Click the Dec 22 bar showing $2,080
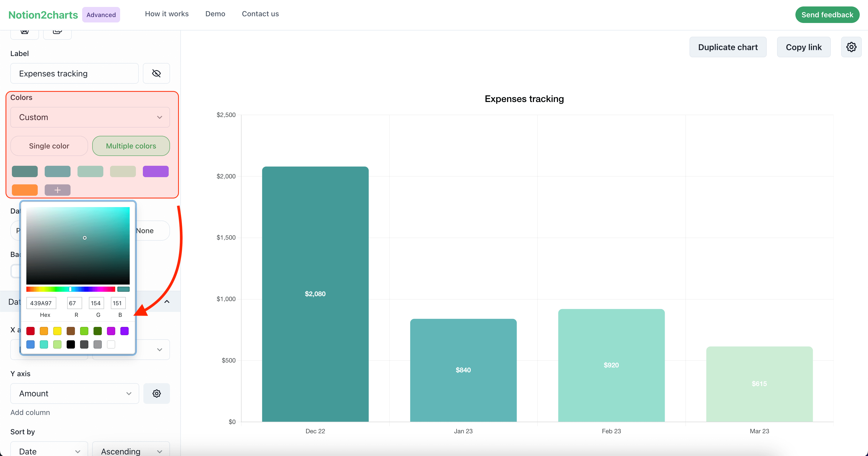The image size is (868, 456). pyautogui.click(x=315, y=294)
